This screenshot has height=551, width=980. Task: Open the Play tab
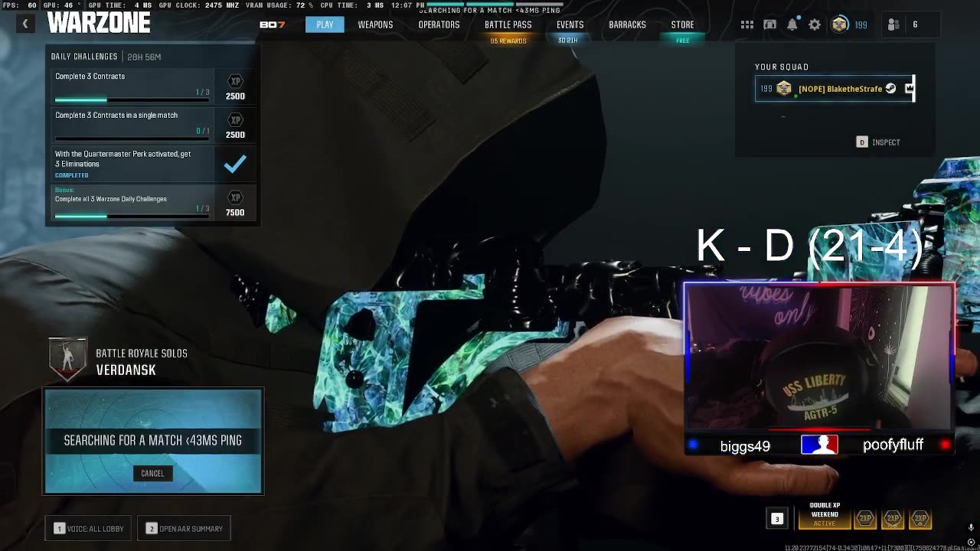(x=325, y=24)
